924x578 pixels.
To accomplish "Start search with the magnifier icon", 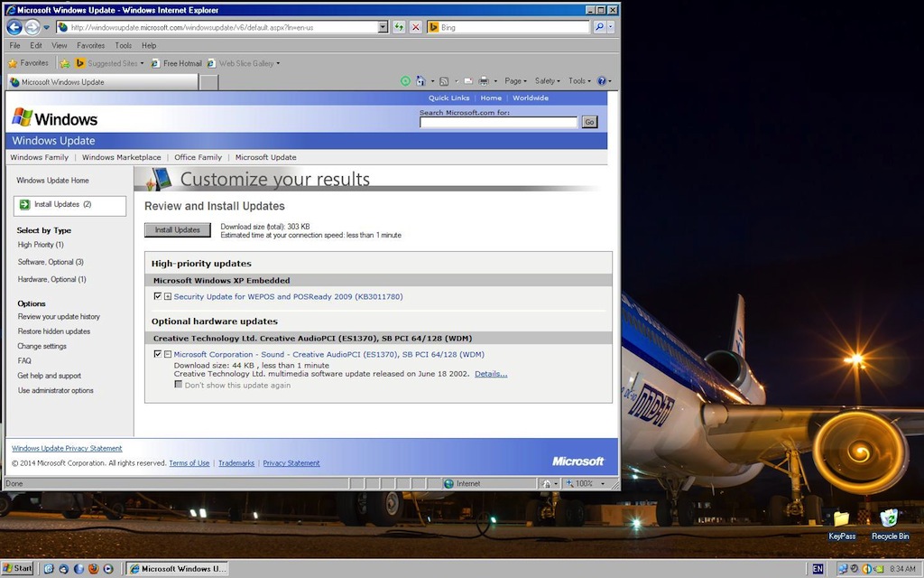I will (599, 27).
